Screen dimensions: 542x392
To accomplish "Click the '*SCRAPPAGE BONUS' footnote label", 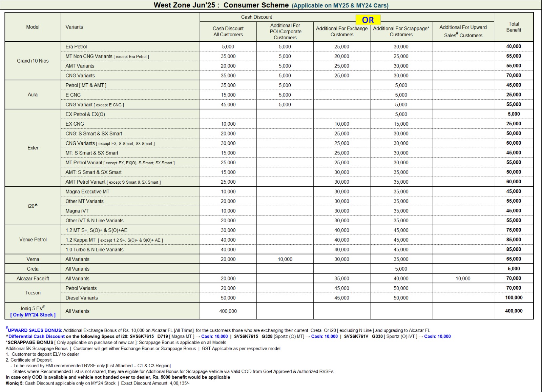I will (x=29, y=343).
